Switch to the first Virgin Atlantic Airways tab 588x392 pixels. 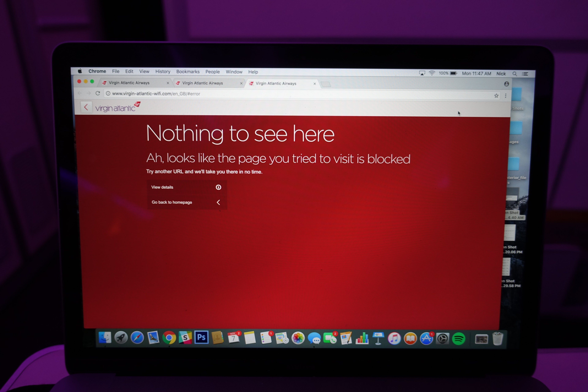click(132, 83)
